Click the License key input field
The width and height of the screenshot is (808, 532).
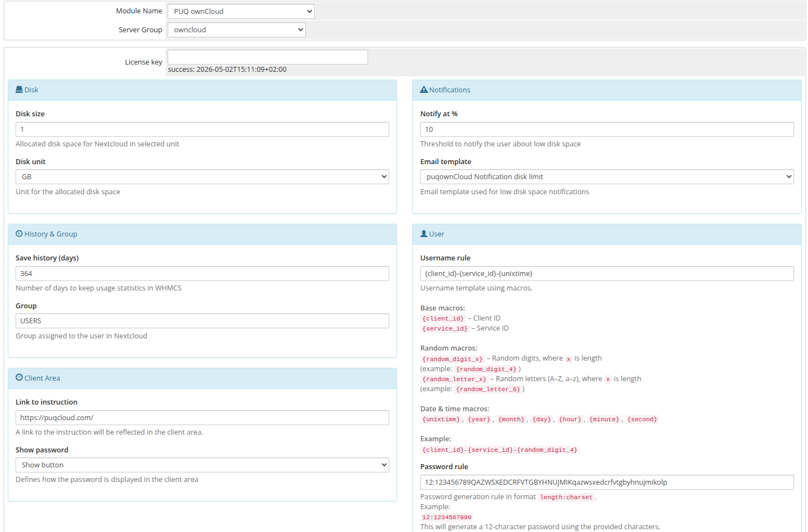pos(267,57)
